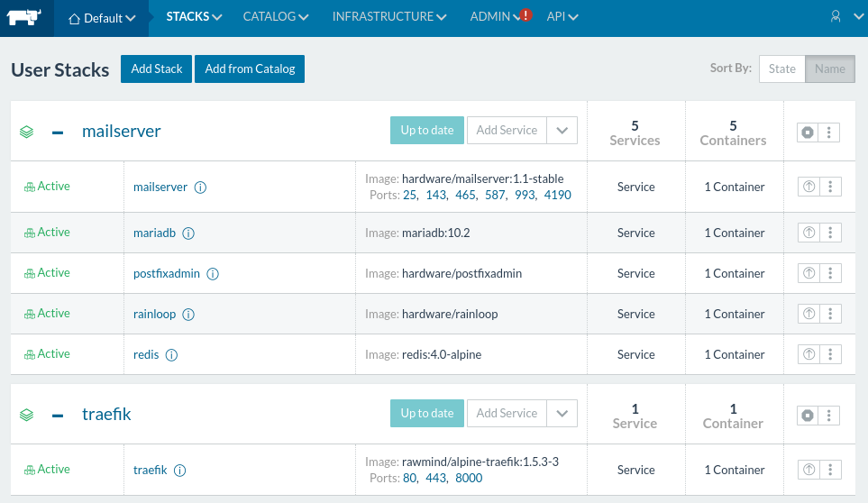Image resolution: width=868 pixels, height=503 pixels.
Task: Collapse the mailserver stack with minus sign
Action: click(58, 133)
